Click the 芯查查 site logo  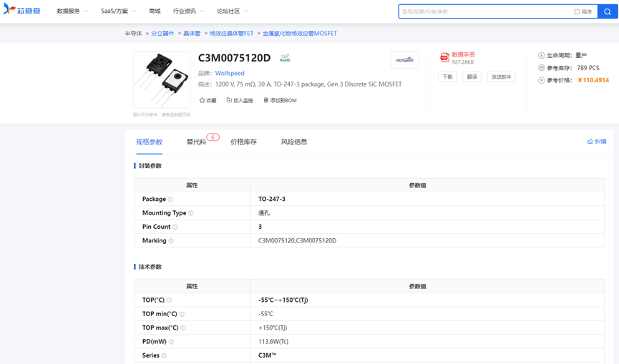click(x=21, y=9)
